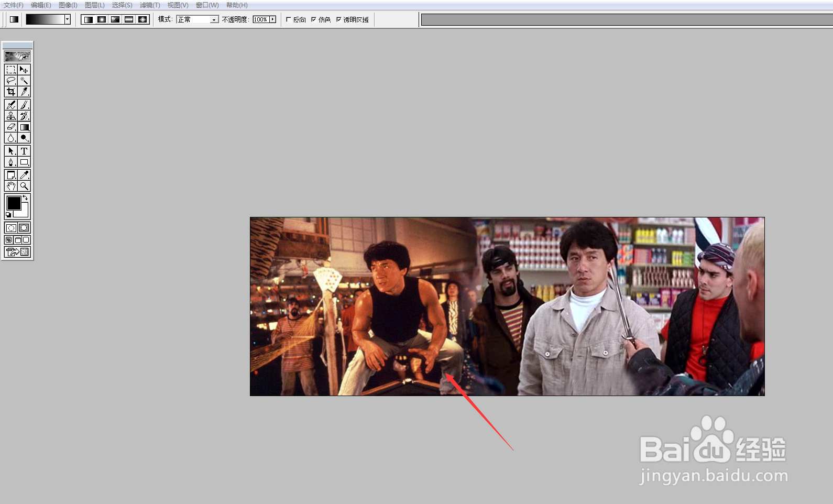Select the Dodge tool

[24, 138]
